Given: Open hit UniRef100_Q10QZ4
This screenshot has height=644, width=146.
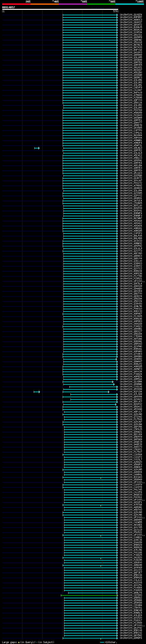Looking at the screenshot, I should 131,15.
